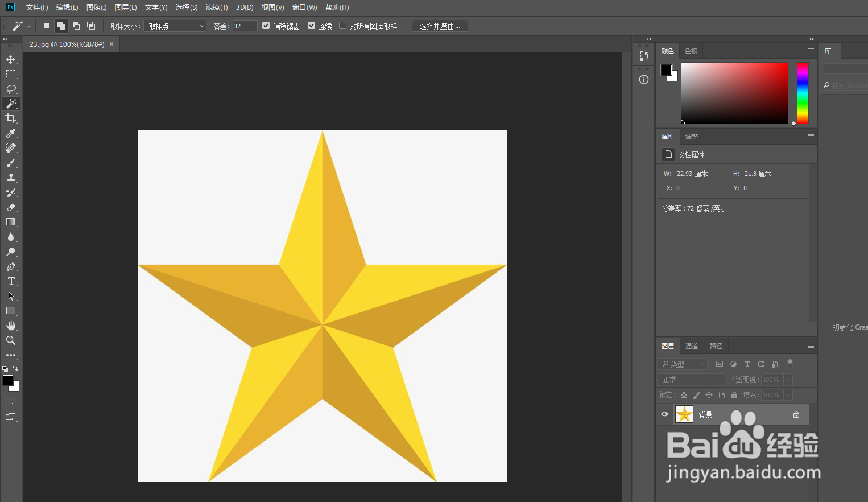
Task: Open the 文件(F) menu
Action: click(37, 7)
